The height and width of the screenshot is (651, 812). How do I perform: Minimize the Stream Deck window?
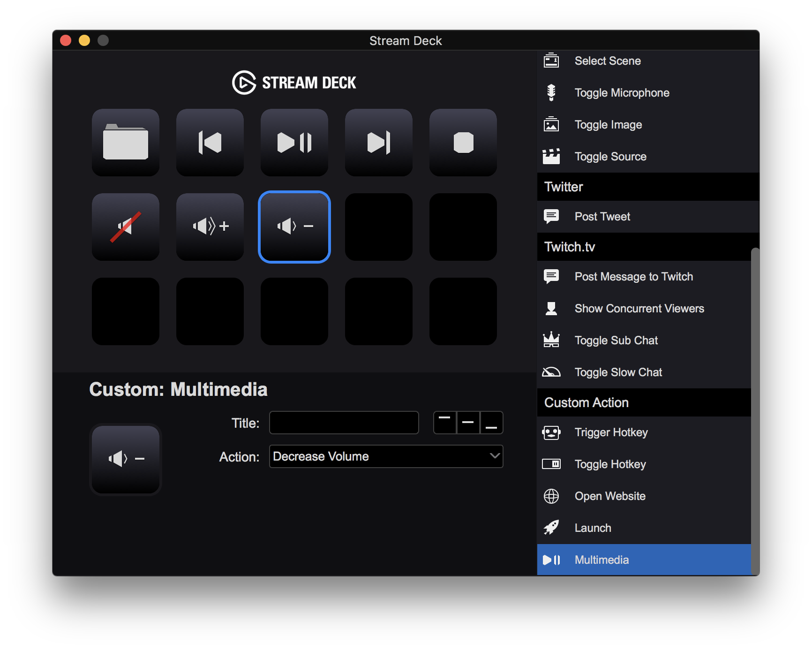pos(84,40)
